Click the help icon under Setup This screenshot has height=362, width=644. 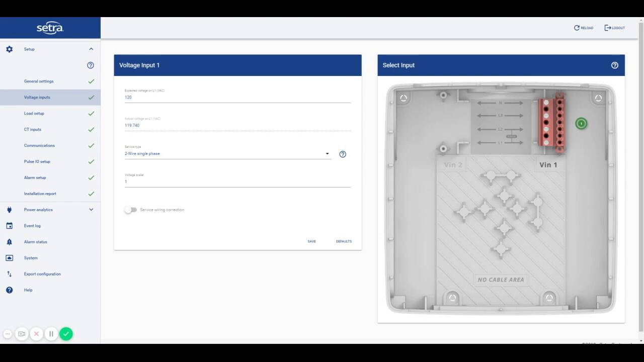[91, 65]
